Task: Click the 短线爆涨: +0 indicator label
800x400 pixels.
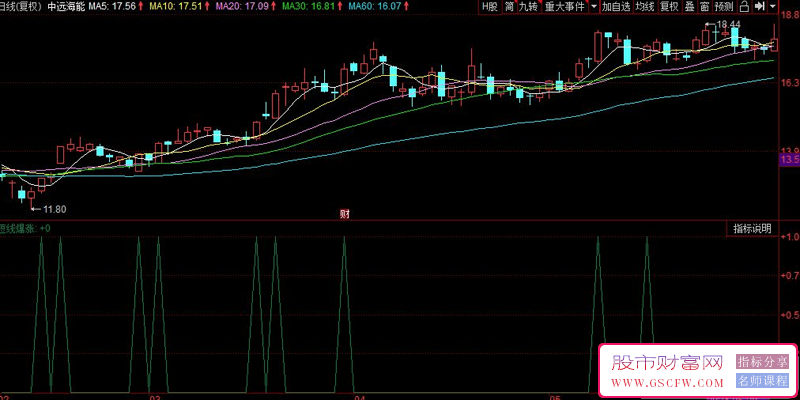Action: (25, 229)
